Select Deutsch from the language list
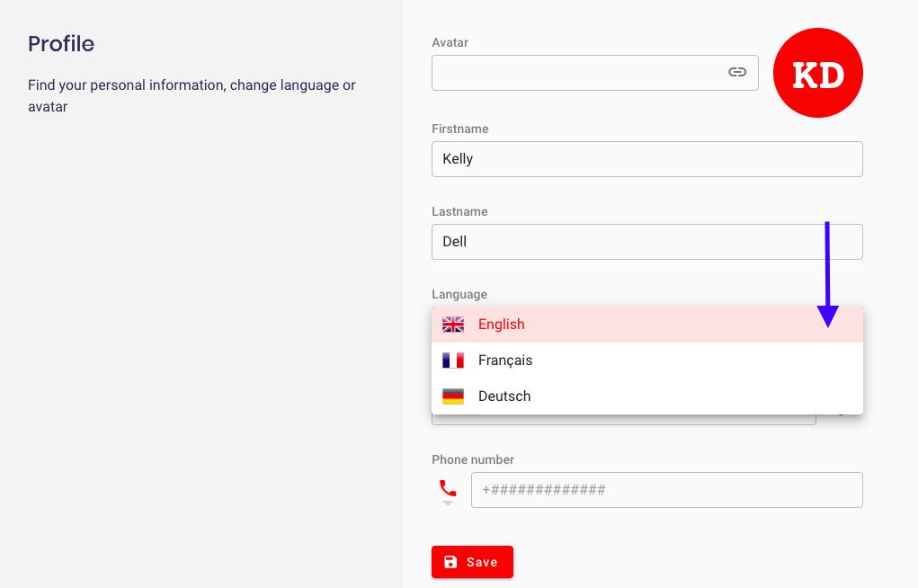 coord(647,396)
